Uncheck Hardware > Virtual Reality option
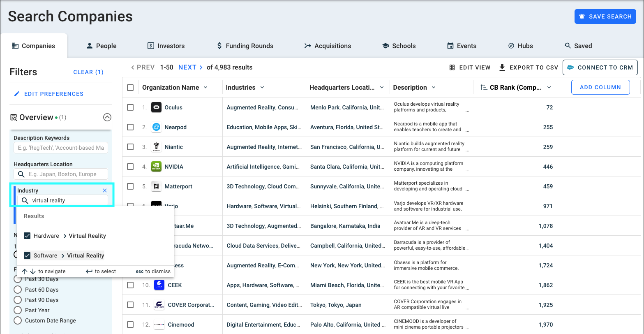 (x=27, y=236)
